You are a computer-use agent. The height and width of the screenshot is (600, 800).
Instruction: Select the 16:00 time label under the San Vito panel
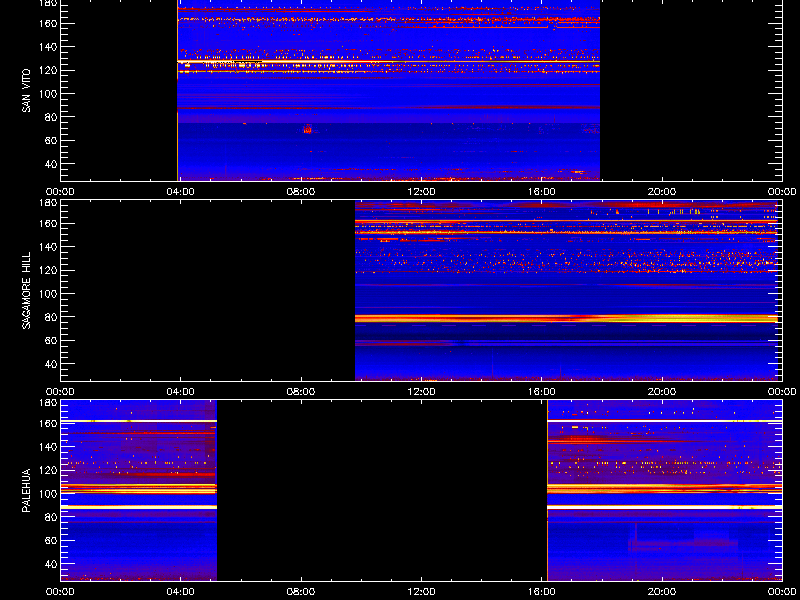[x=542, y=192]
